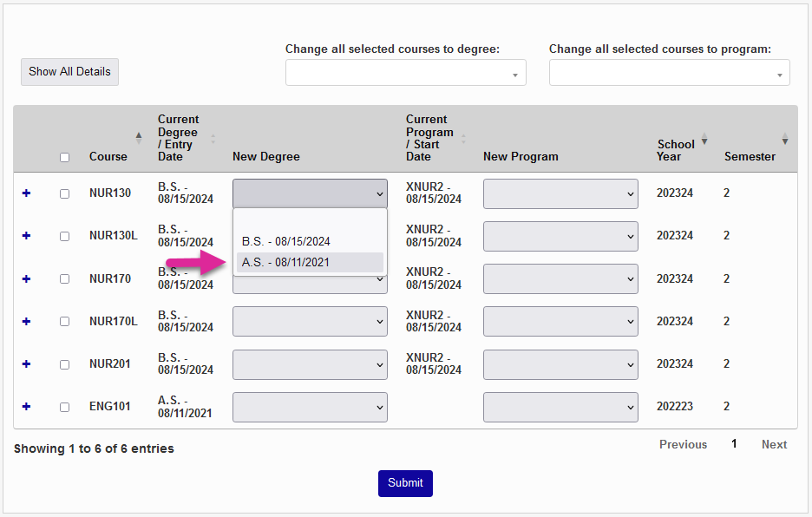The width and height of the screenshot is (812, 517).
Task: Expand details for the NUR170 row
Action: pos(25,278)
